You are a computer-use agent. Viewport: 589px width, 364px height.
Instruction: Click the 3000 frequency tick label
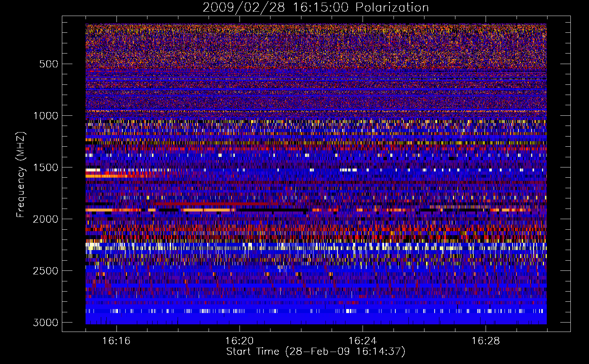[x=46, y=323]
